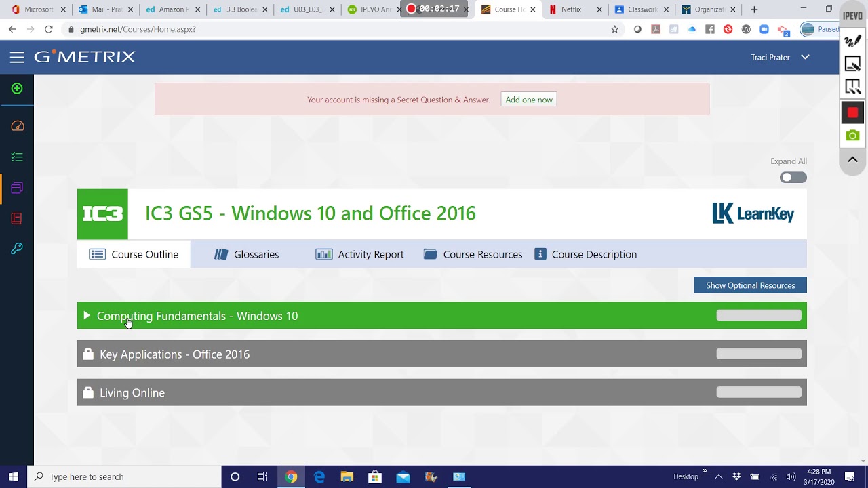Viewport: 868px width, 488px height.
Task: Click the recording timer indicator
Action: (x=434, y=9)
